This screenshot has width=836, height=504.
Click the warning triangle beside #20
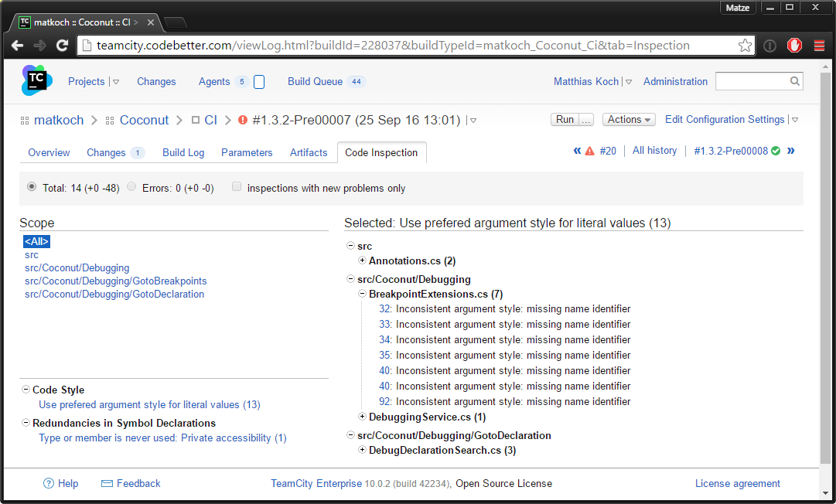(x=589, y=152)
